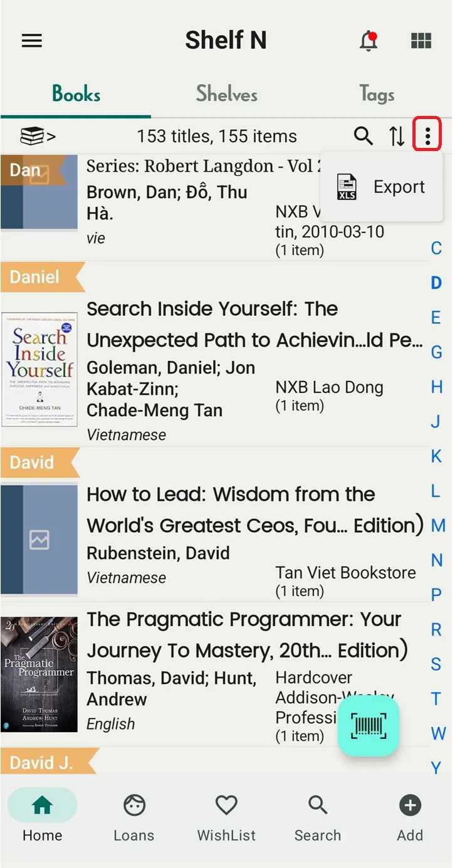Go to Home in bottom navigation

point(42,818)
